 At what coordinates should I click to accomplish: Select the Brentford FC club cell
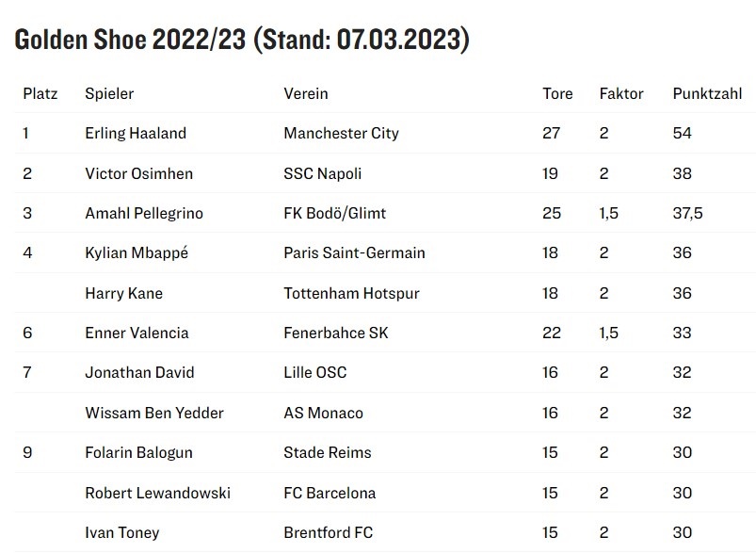coord(329,532)
